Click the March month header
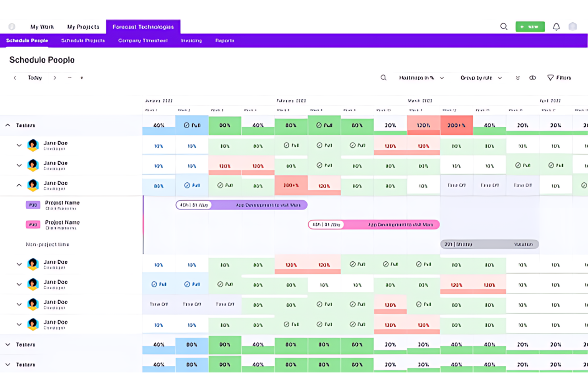This screenshot has height=392, width=588. coord(420,101)
